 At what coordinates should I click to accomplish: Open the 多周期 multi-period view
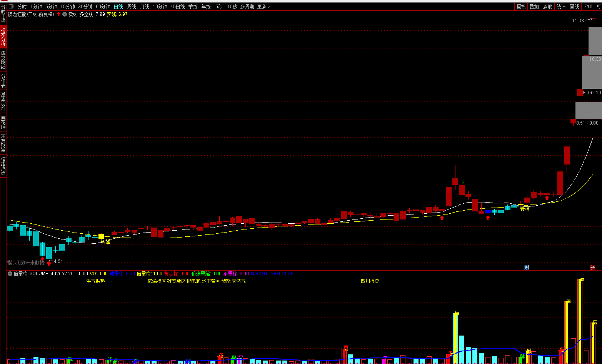tap(247, 7)
